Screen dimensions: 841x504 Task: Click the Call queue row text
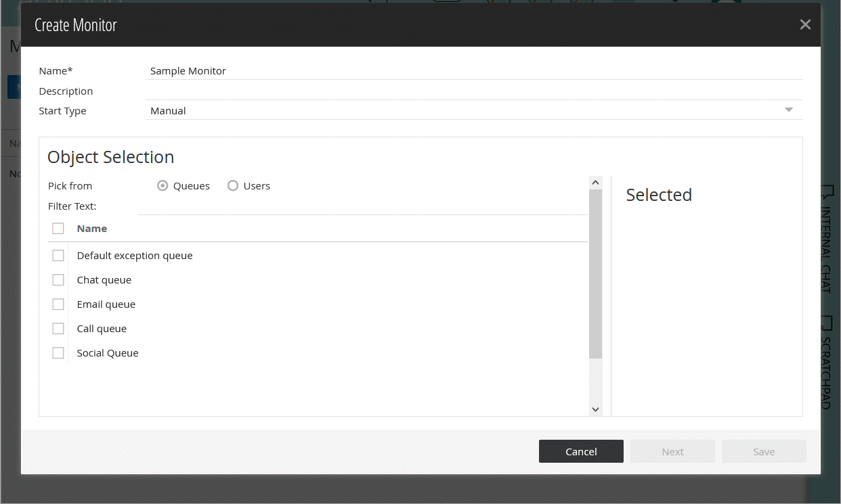102,329
